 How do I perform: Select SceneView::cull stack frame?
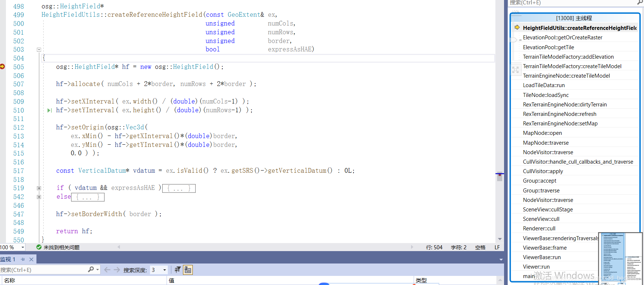coord(541,219)
